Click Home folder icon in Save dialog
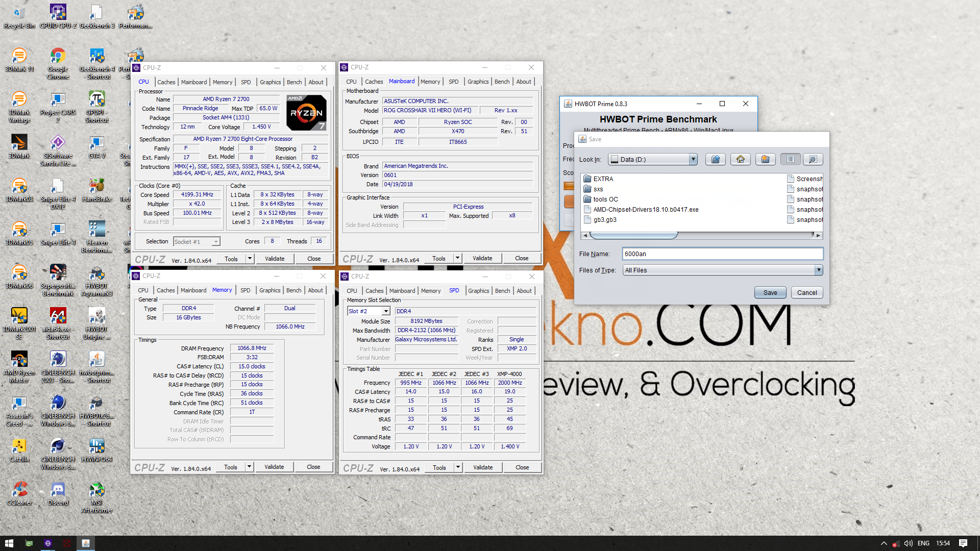Image resolution: width=980 pixels, height=551 pixels. (740, 159)
